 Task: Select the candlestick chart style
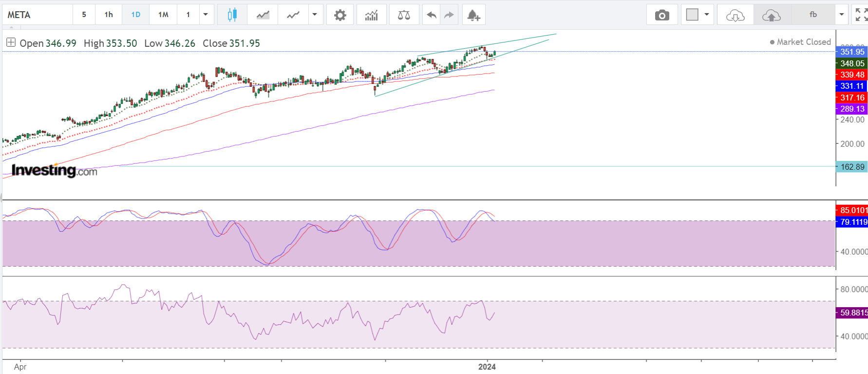pos(232,15)
